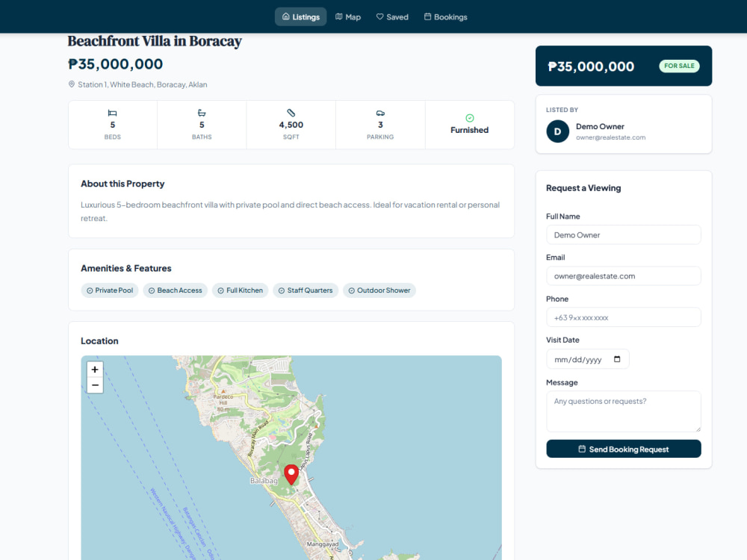This screenshot has height=560, width=747.
Task: Click the Station 1, White Beach address text
Action: pyautogui.click(x=143, y=84)
